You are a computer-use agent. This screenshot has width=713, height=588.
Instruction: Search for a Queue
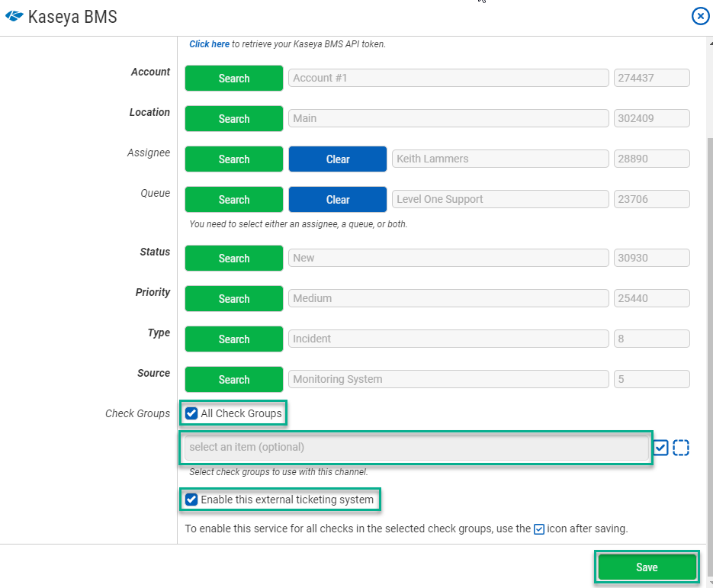[x=233, y=199]
